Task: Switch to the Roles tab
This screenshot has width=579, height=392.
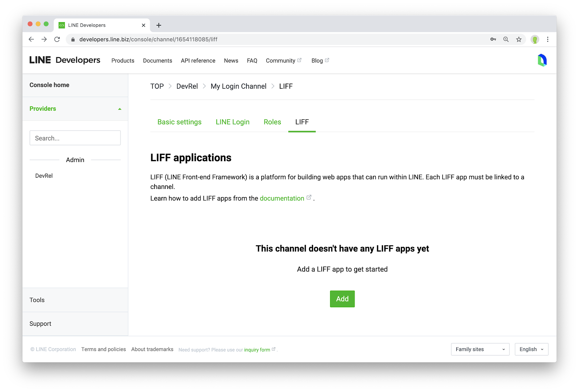Action: pos(272,122)
